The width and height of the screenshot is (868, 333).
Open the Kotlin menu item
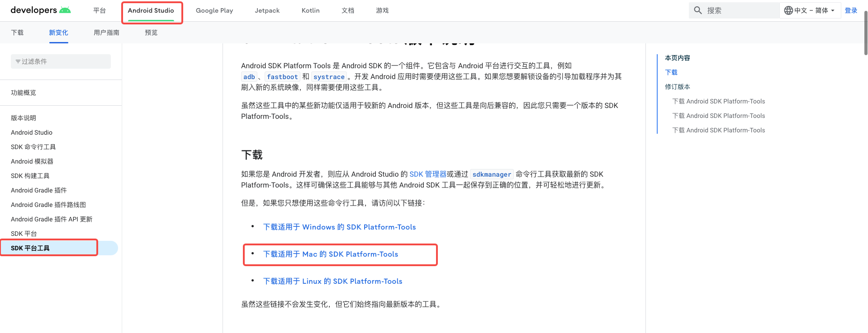(311, 10)
